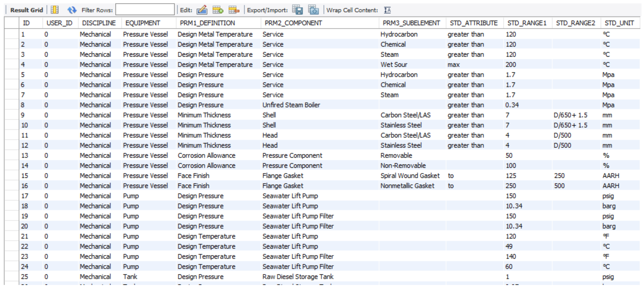Click the edit current row icon
This screenshot has width=644, height=290.
[x=202, y=10]
